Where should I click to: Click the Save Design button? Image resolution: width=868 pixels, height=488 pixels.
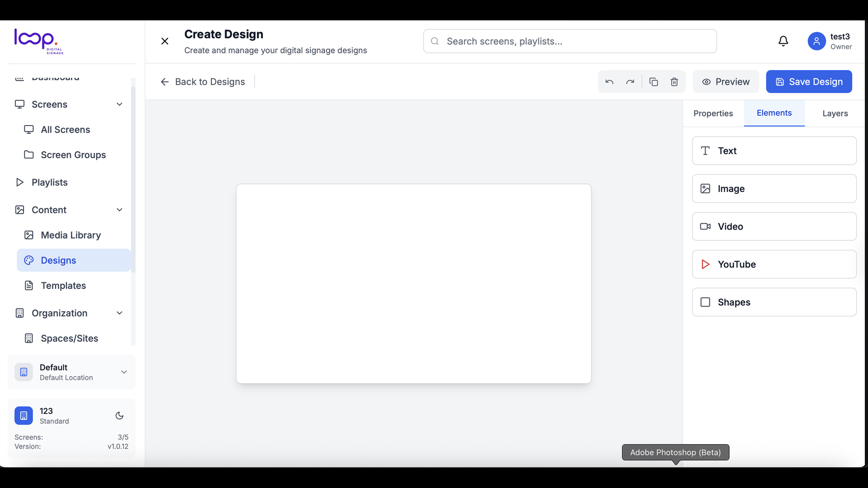coord(809,82)
